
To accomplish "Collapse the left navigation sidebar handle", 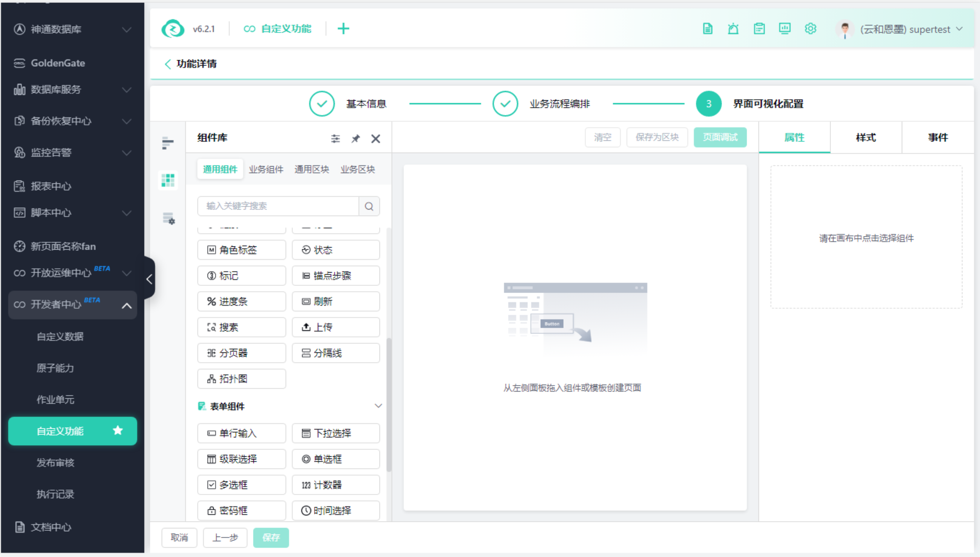I will click(149, 279).
